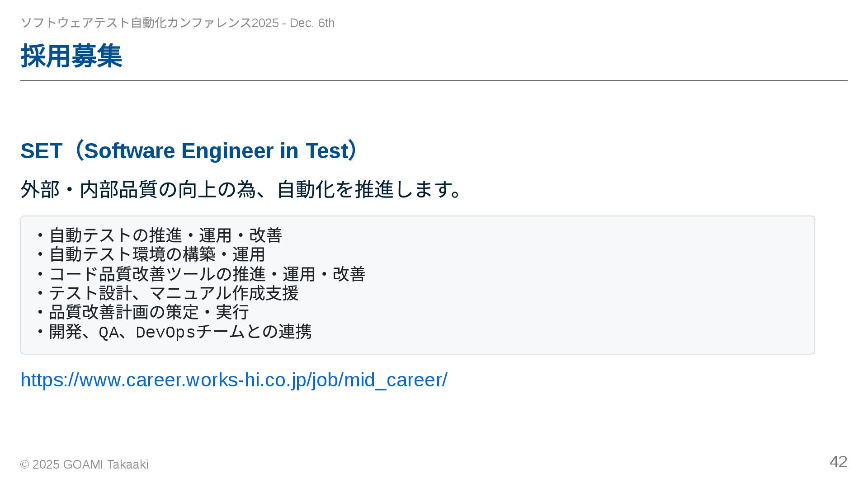The image size is (868, 488).
Task: Click the © 2025 GOAMI Takaaki footer
Action: coord(84,465)
